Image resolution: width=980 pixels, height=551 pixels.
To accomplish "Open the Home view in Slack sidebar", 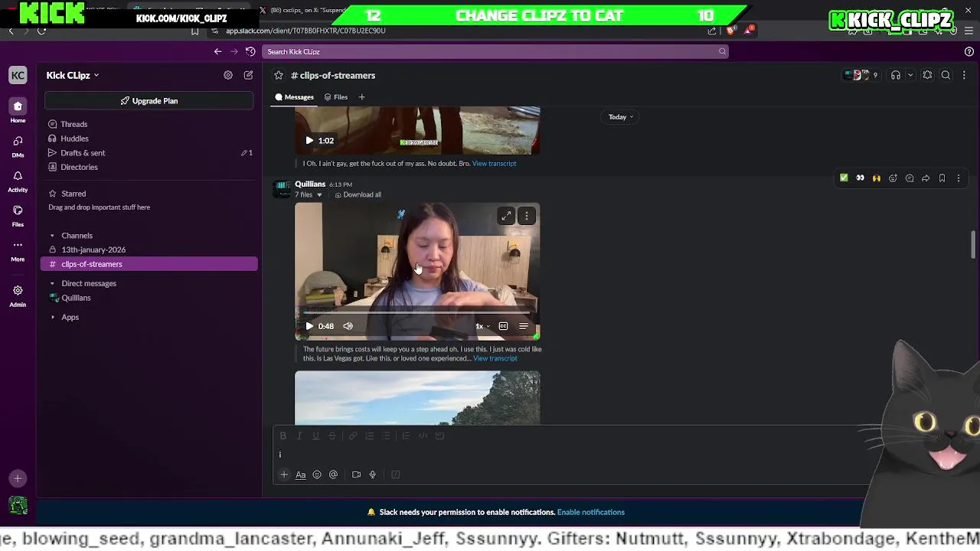I will point(18,110).
